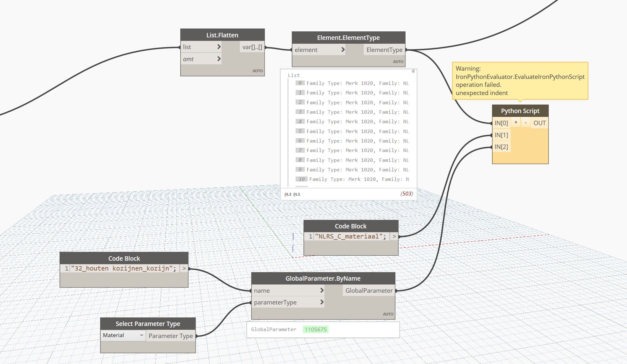Click the @L2 @L1 level labels
Viewport: 627px width, 364px height.
coord(292,194)
